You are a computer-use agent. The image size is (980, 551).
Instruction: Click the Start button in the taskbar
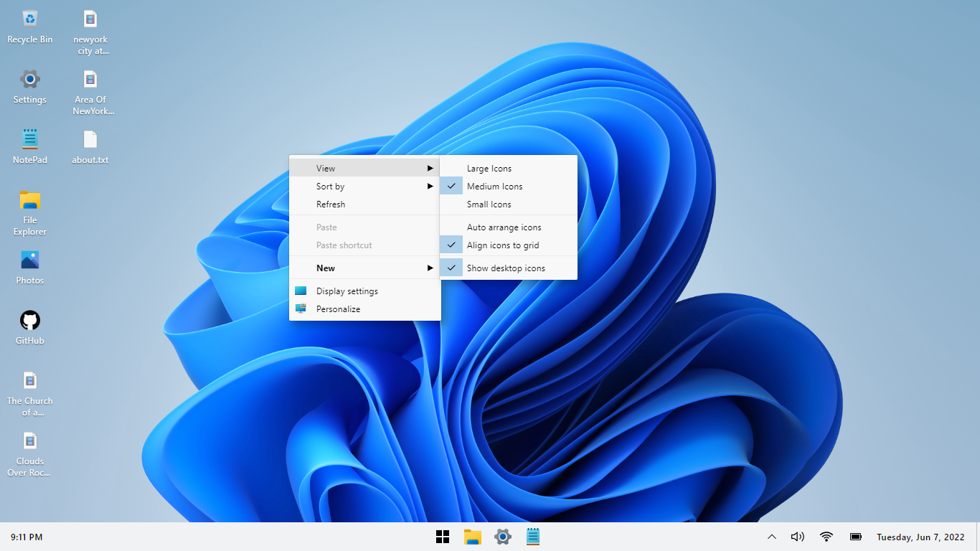pos(443,537)
